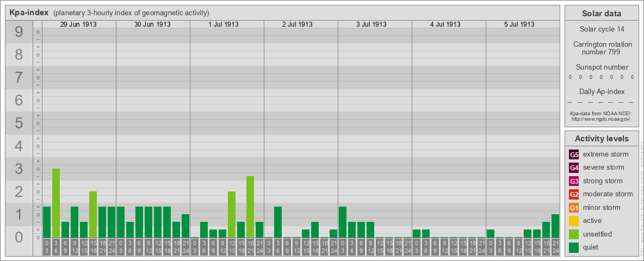Click the Kpa-data from NOAA NCEI text
Viewport: 644px width, 261px height.
pos(602,113)
